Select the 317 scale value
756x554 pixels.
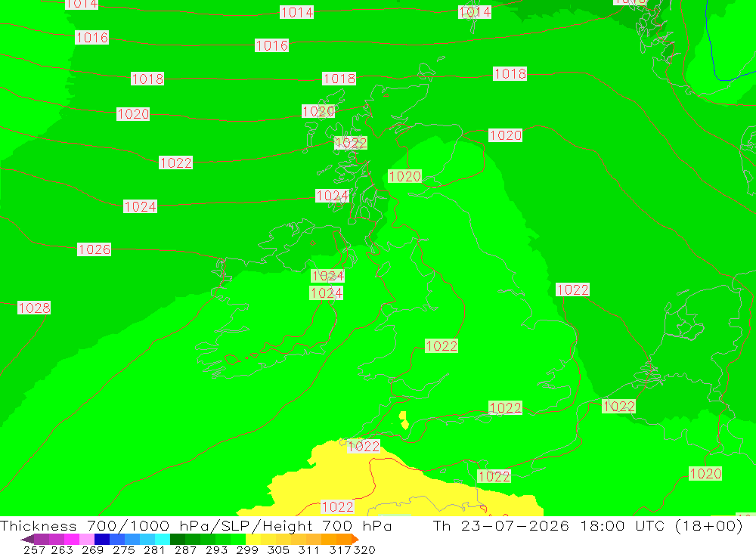340,549
